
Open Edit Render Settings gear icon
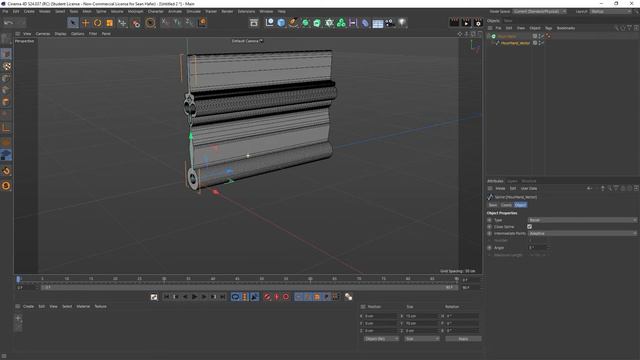tap(478, 23)
